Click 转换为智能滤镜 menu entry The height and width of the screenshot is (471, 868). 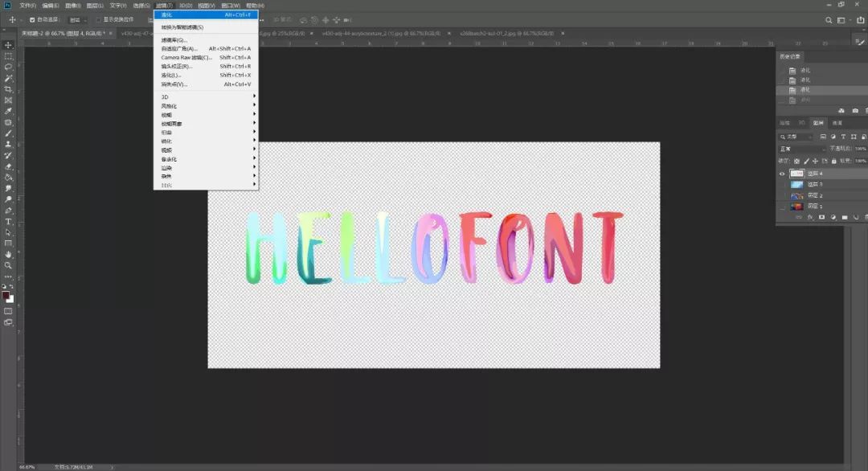(x=182, y=27)
